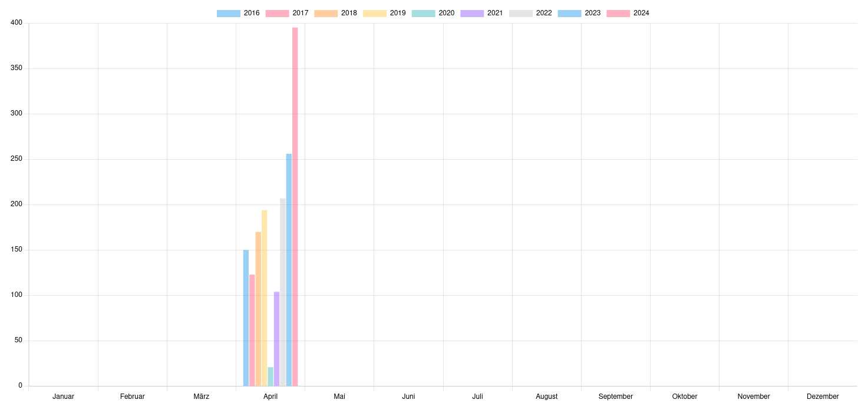Disable the 2023 series in legend

click(x=579, y=13)
